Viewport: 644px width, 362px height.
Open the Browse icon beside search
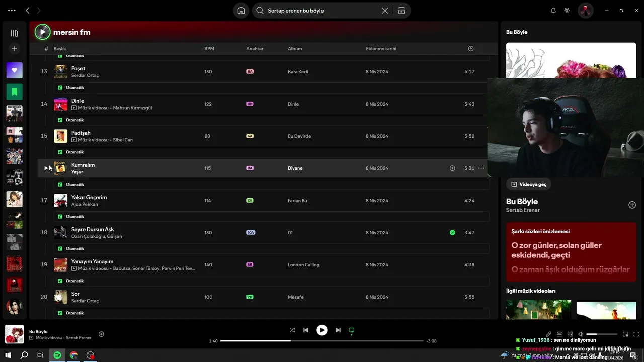click(x=401, y=11)
